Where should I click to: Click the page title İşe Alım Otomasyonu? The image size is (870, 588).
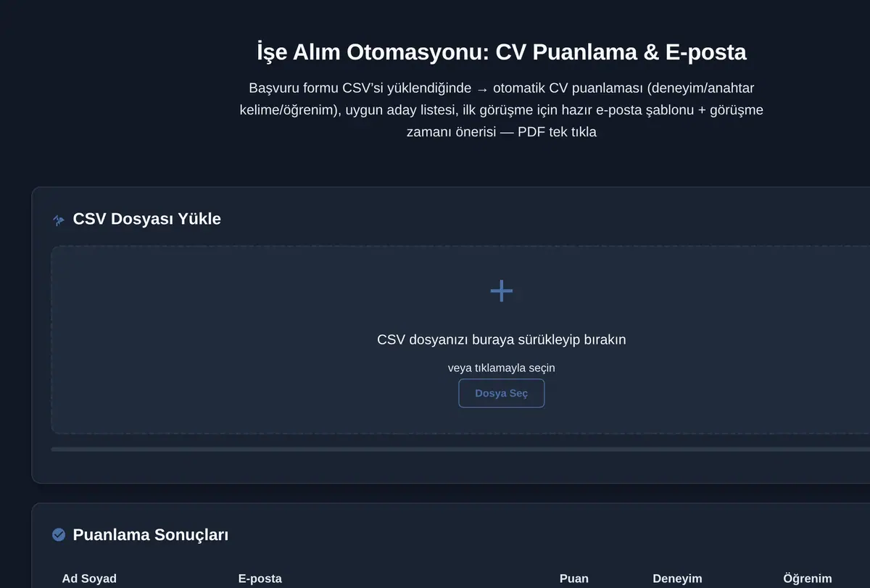click(501, 52)
